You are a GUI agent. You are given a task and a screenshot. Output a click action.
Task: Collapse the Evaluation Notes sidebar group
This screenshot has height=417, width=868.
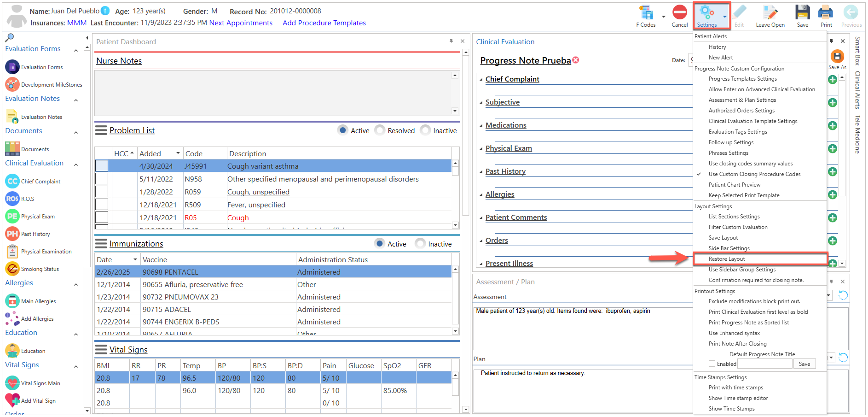(x=76, y=100)
